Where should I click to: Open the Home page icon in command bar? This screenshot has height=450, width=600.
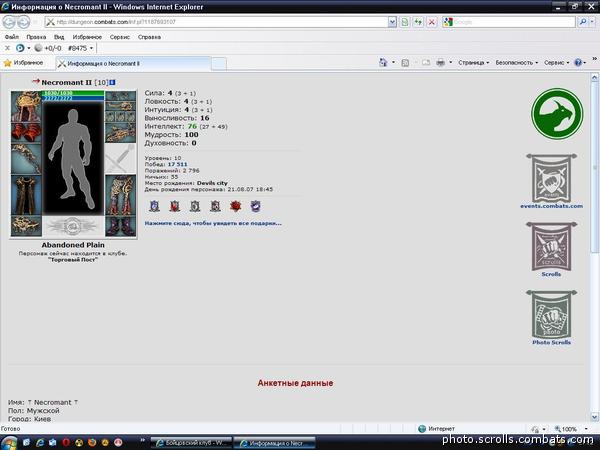point(383,62)
